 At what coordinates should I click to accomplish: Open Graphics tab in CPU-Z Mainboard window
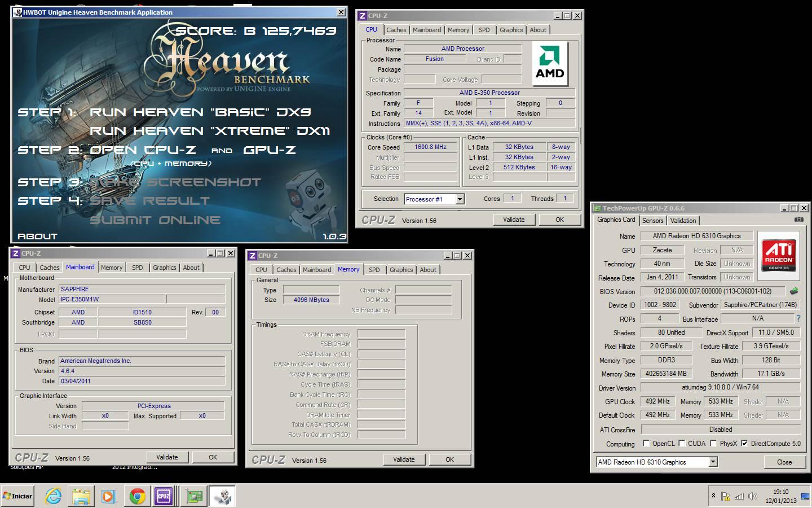tap(164, 268)
